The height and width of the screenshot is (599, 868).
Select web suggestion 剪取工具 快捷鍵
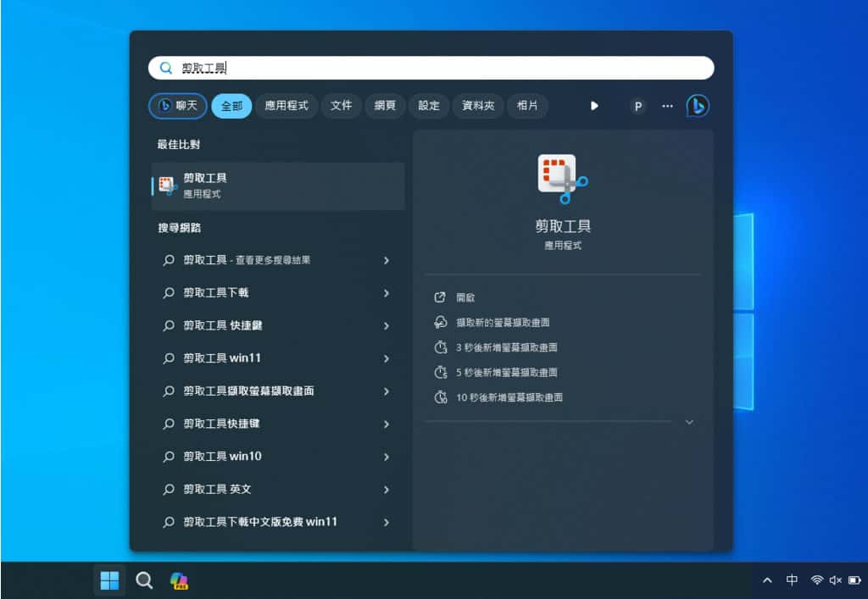[x=278, y=325]
